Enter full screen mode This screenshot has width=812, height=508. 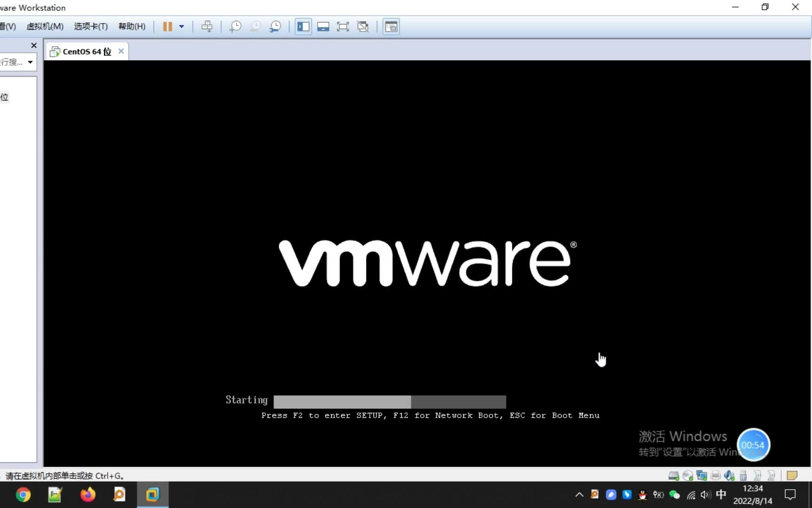click(343, 27)
